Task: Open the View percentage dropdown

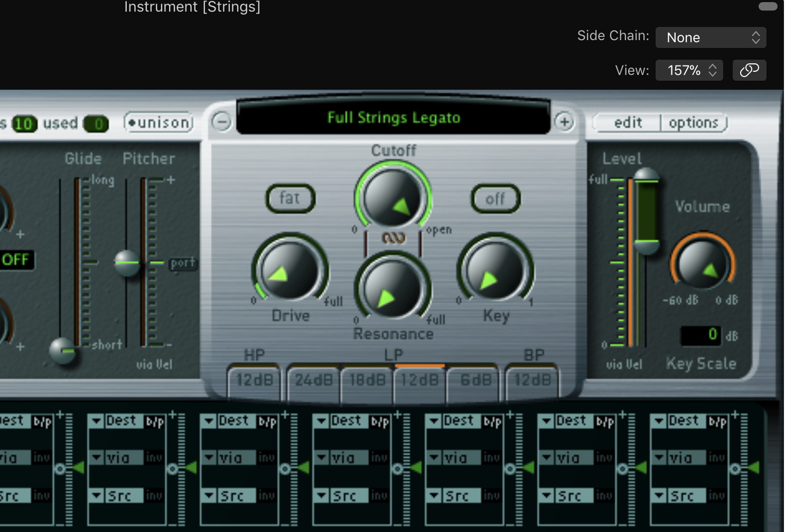Action: (691, 70)
